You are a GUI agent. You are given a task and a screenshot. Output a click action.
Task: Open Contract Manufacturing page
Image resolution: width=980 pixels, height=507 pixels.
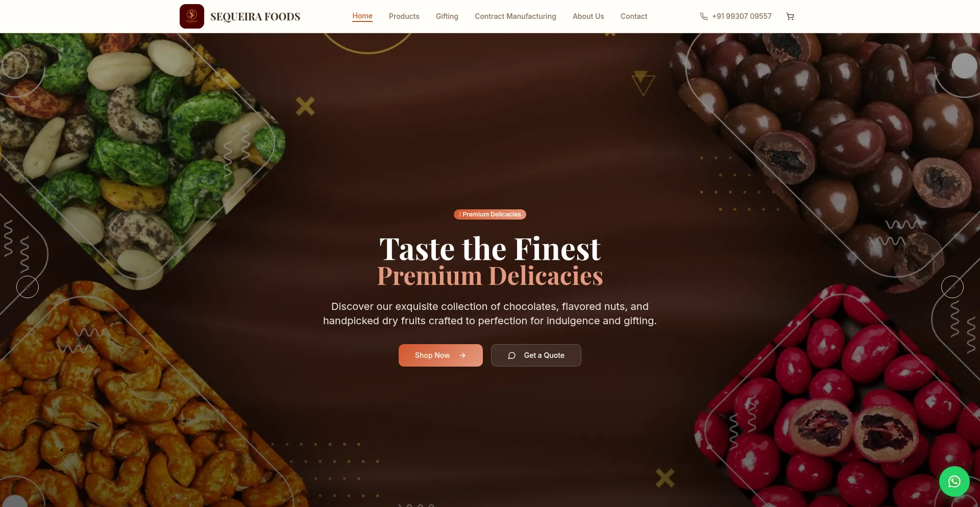coord(516,16)
